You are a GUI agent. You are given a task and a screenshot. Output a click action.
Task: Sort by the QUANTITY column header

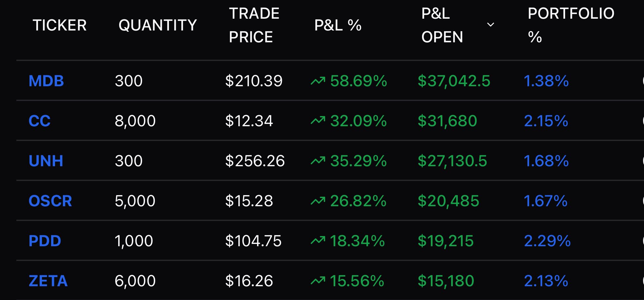[157, 25]
